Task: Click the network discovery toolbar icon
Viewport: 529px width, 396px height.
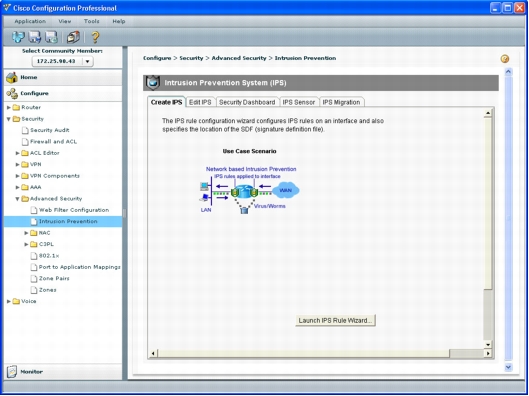Action: tap(18, 37)
